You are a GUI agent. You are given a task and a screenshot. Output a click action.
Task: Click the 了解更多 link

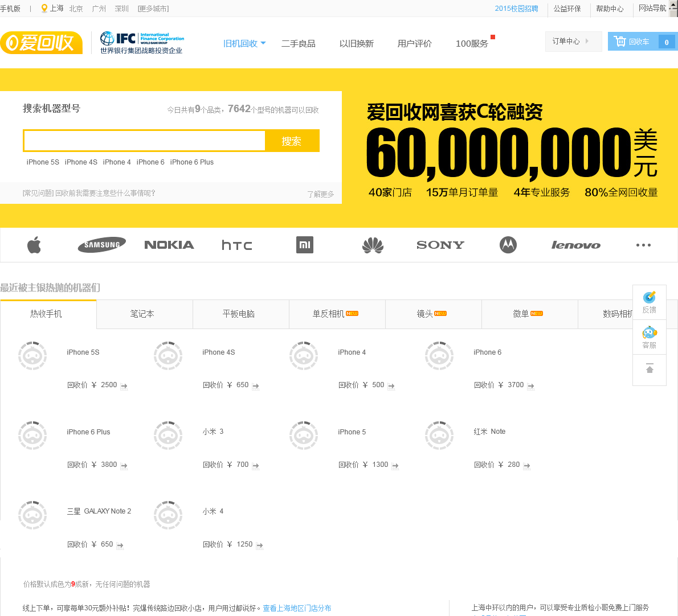click(x=321, y=194)
